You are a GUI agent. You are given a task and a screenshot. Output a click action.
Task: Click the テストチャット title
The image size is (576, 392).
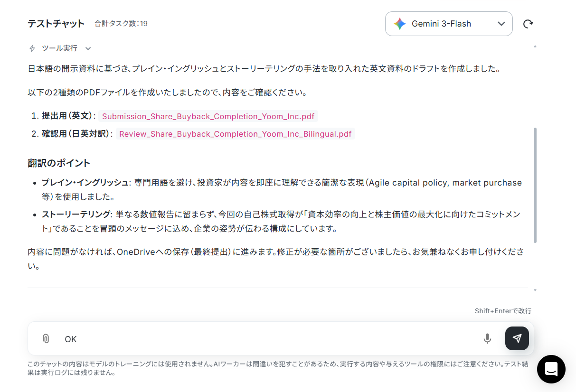pos(56,23)
